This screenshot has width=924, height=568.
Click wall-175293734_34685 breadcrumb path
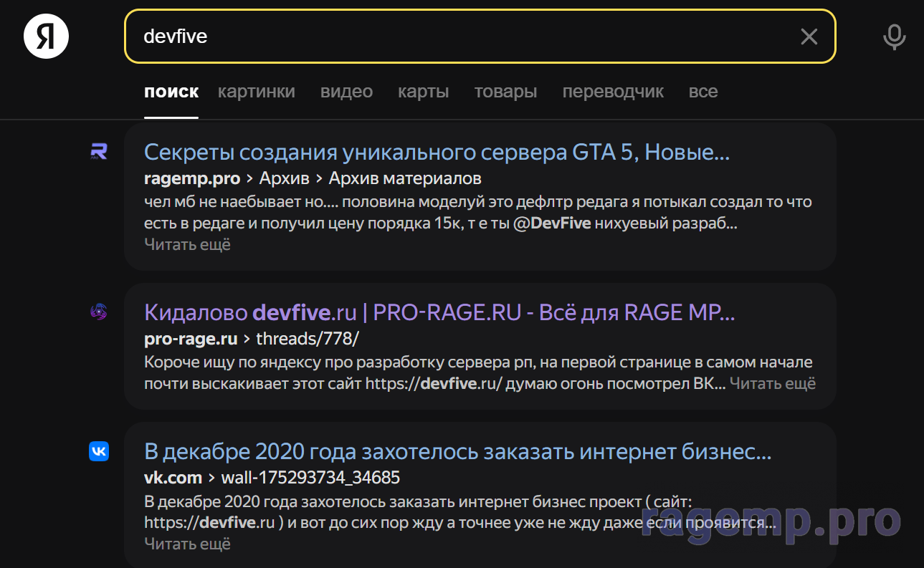point(310,478)
